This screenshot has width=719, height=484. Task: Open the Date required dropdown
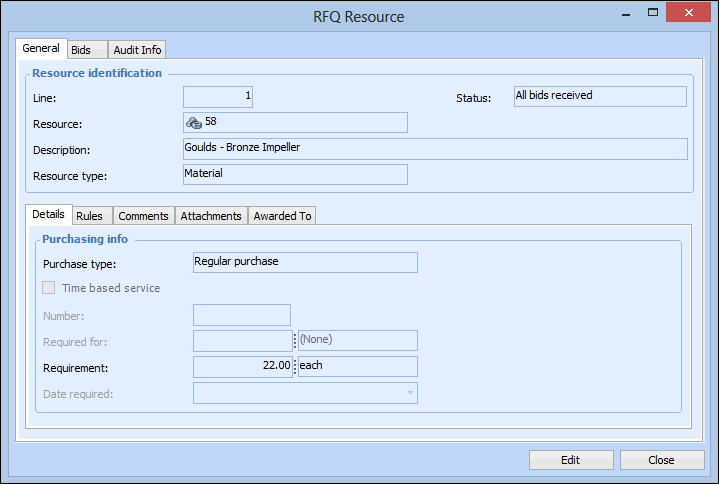[409, 393]
